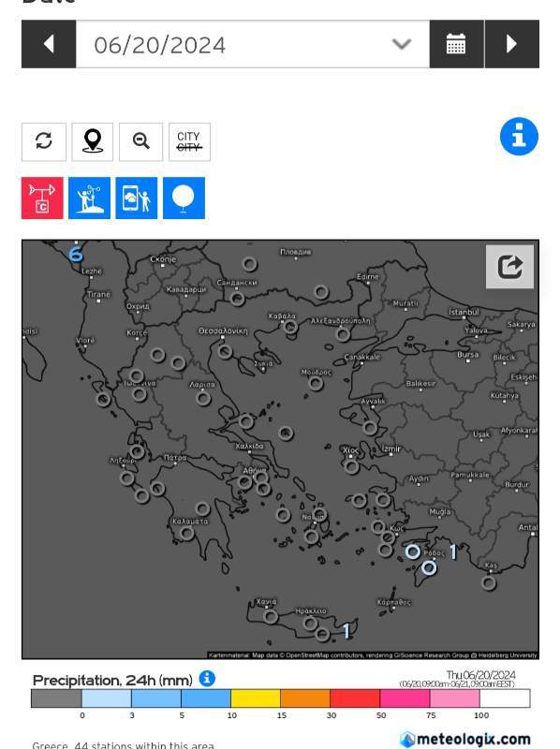The width and height of the screenshot is (560, 749).
Task: Select the highlighted station marker near Ρόδος
Action: click(x=413, y=551)
